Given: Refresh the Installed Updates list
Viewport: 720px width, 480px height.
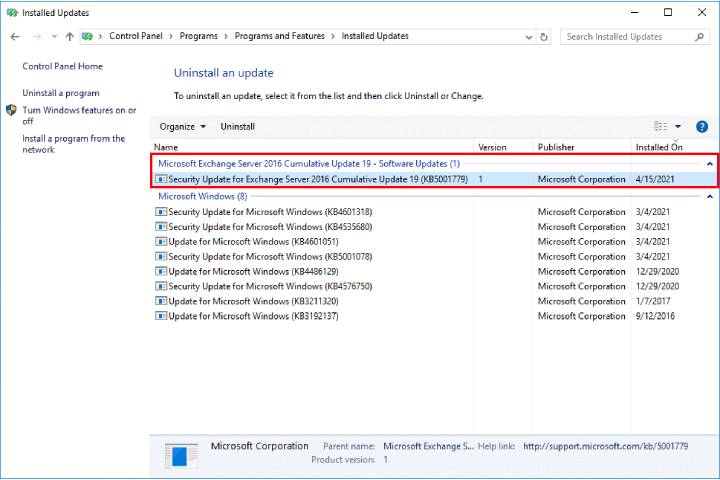Looking at the screenshot, I should click(x=544, y=37).
